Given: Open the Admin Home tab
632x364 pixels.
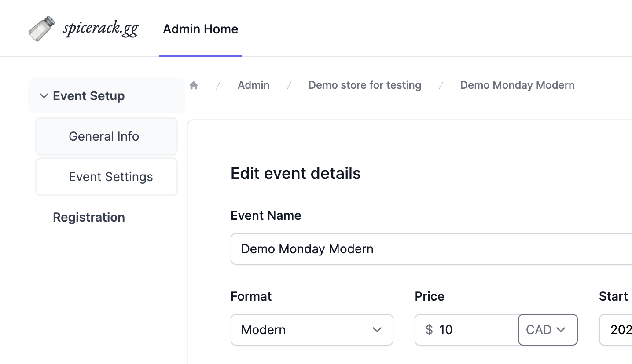Looking at the screenshot, I should point(200,29).
